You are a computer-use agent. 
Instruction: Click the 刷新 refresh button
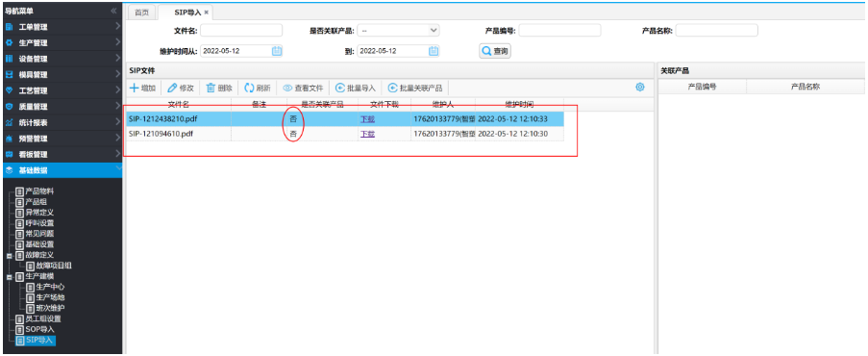click(x=258, y=88)
